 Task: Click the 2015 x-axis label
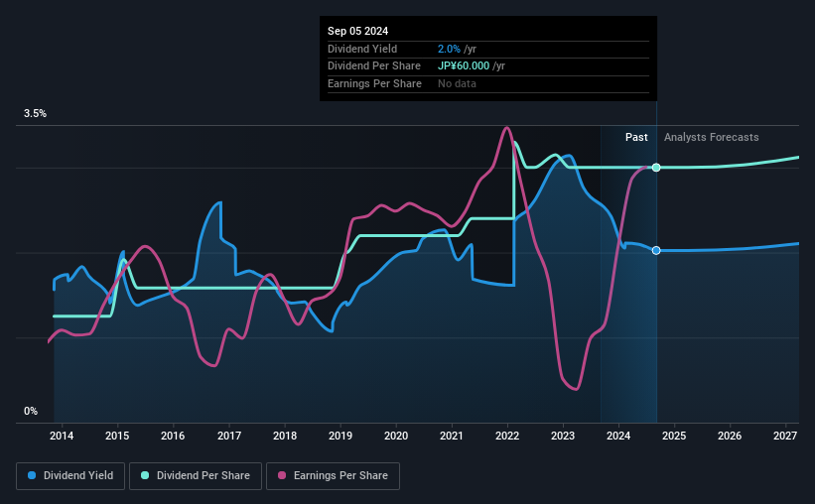(x=117, y=436)
